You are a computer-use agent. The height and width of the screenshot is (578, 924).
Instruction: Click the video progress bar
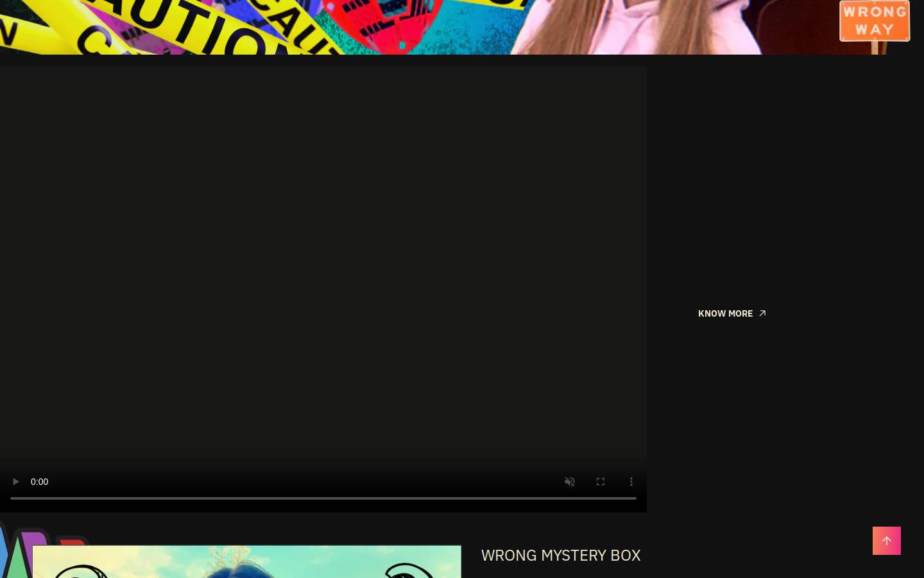pos(323,498)
